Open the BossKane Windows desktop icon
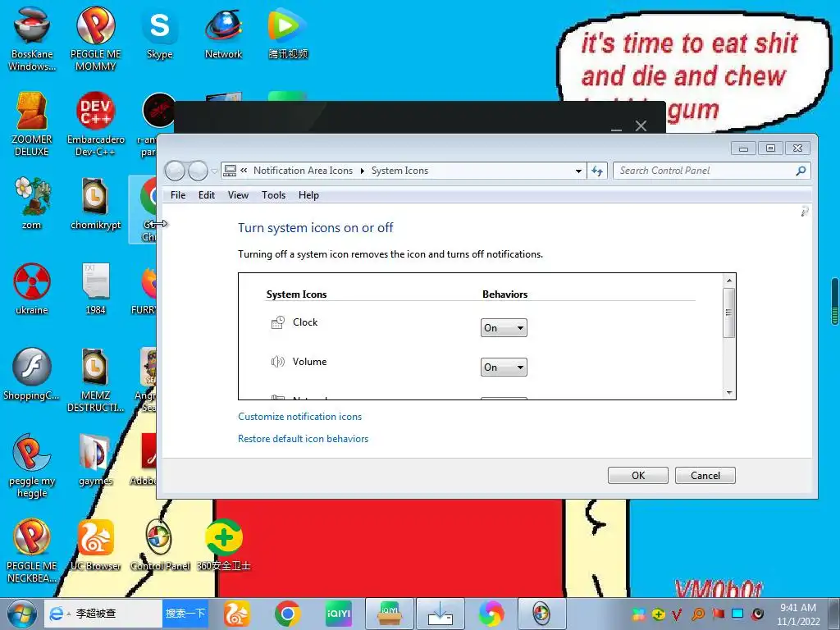This screenshot has height=630, width=840. (x=32, y=38)
